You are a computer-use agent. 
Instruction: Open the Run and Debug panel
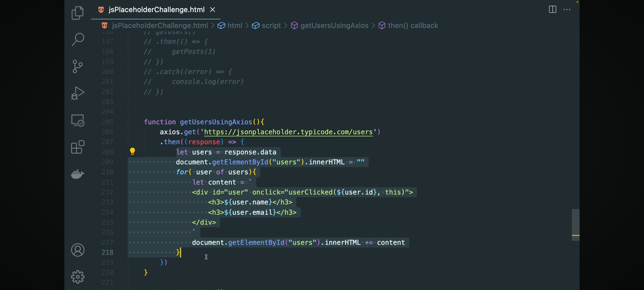78,93
